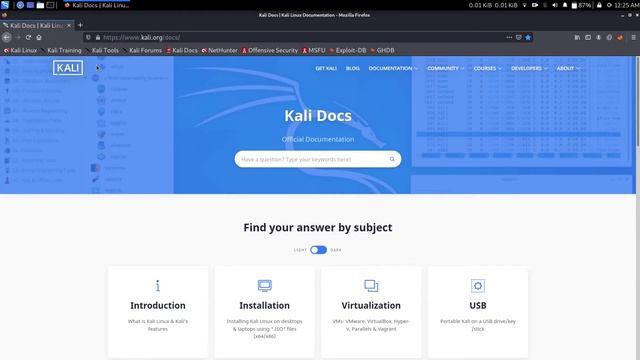This screenshot has height=360, width=640.
Task: Expand the DEVELOPERS nav dropdown
Action: (529, 68)
